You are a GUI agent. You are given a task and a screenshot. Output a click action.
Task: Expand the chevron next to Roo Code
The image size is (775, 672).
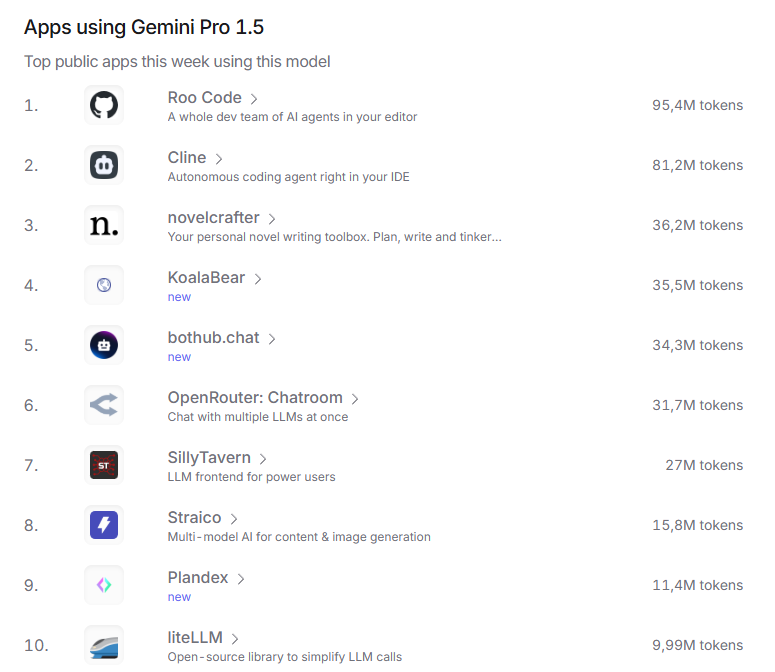click(254, 99)
